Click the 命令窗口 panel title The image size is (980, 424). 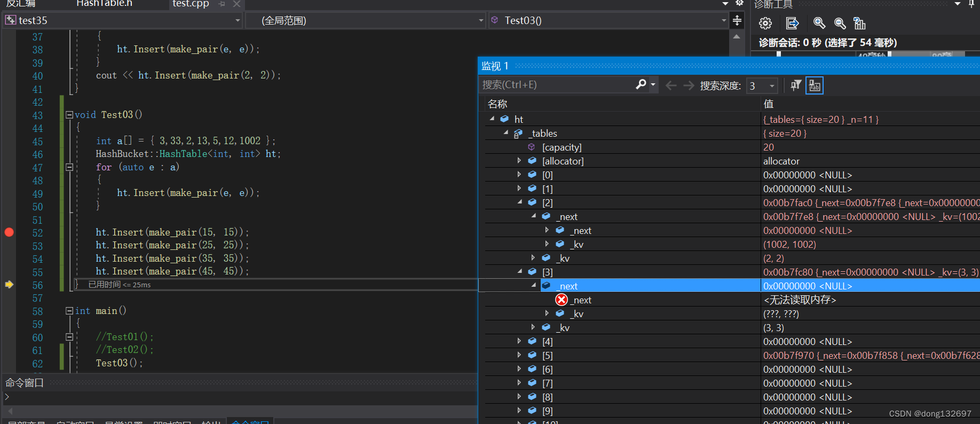tap(25, 382)
